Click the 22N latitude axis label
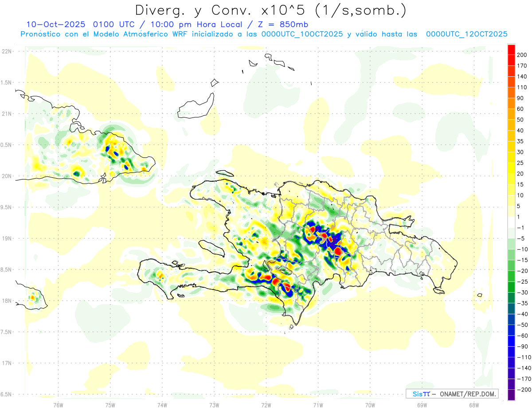Screen dimensions: 532x411 point(7,51)
